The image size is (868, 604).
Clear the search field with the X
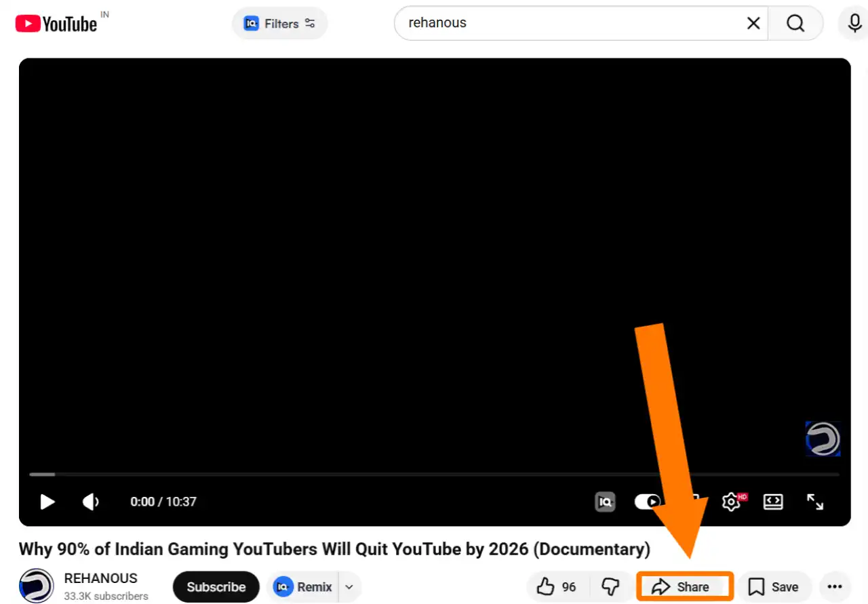753,22
